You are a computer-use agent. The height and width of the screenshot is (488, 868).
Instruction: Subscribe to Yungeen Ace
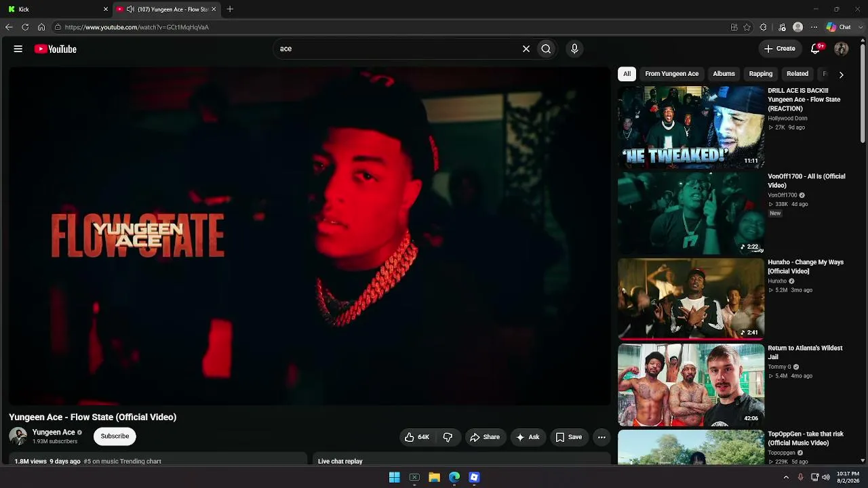115,436
